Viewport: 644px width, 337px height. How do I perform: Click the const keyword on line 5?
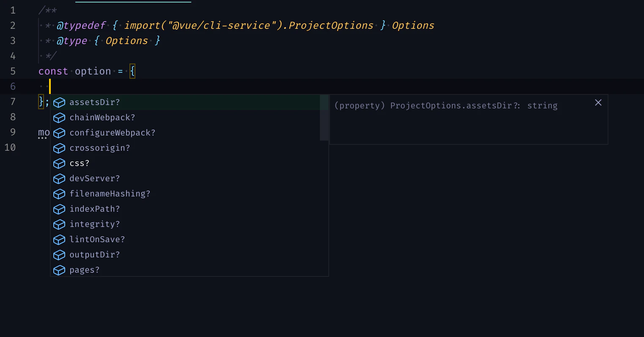pyautogui.click(x=53, y=71)
